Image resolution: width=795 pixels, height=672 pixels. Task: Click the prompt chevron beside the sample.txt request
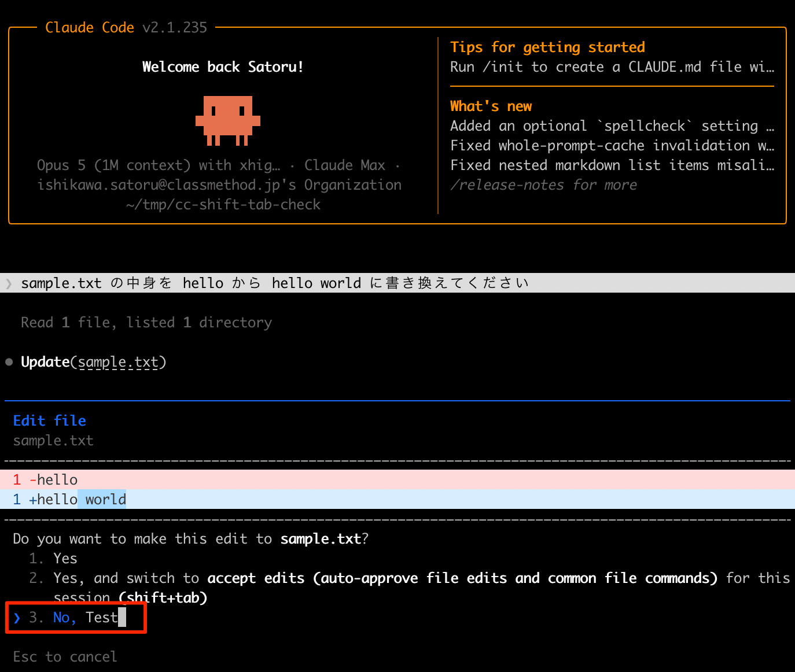point(9,283)
